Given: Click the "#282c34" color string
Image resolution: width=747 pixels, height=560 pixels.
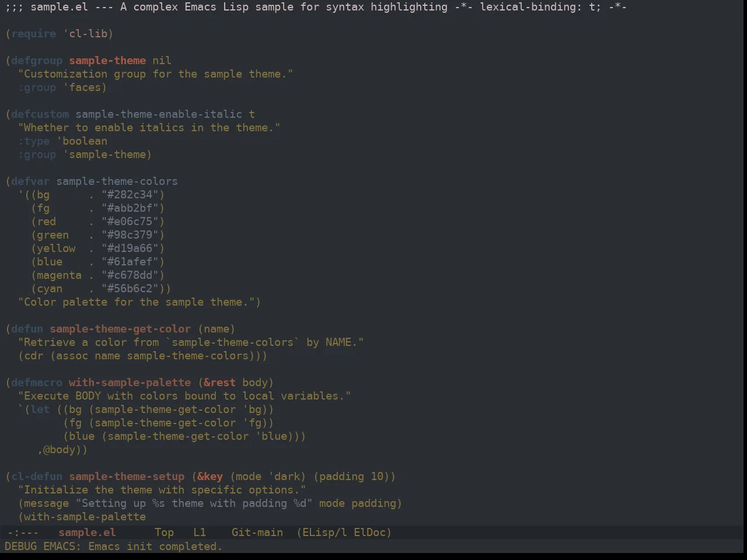Looking at the screenshot, I should tap(130, 194).
